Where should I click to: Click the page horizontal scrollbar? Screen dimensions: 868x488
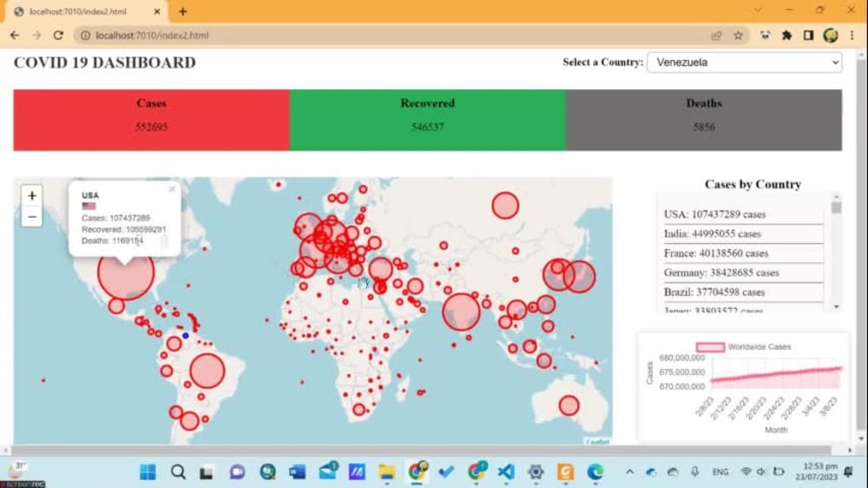[x=421, y=450]
